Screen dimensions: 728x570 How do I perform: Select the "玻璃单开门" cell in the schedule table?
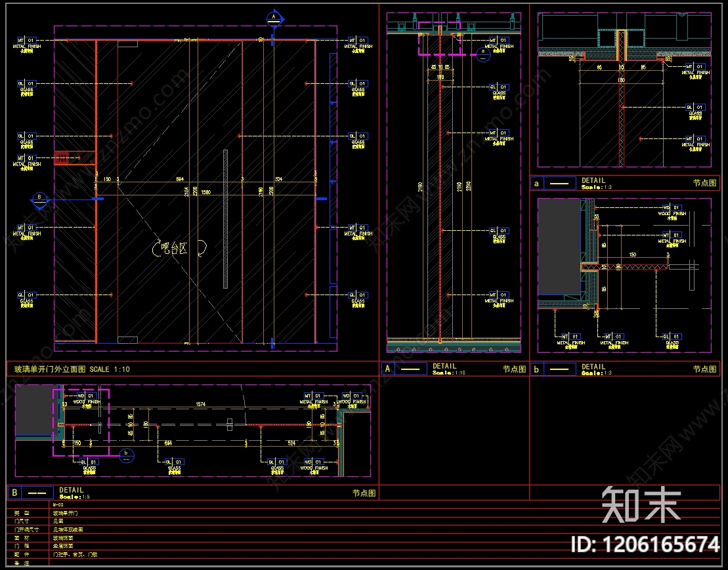coord(66,514)
